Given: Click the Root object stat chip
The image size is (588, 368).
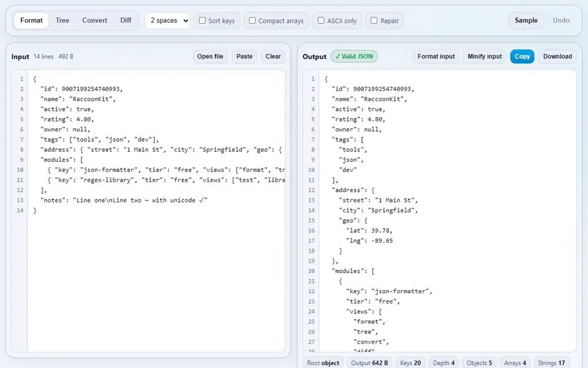Looking at the screenshot, I should coord(323,362).
